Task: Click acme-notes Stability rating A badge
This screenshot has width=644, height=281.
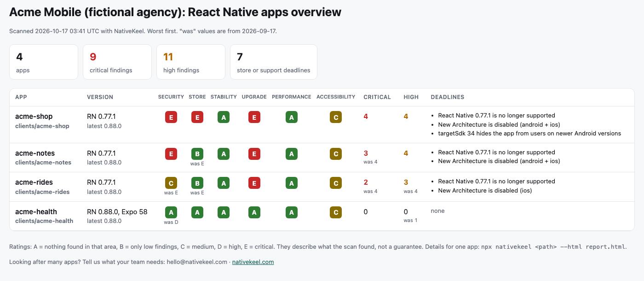Action: point(224,154)
